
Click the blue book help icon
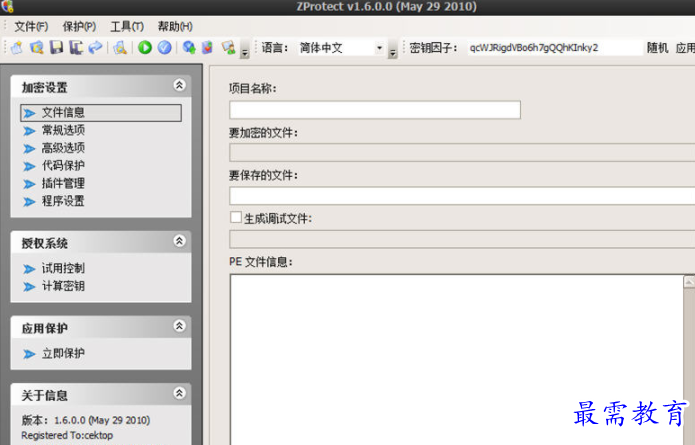click(207, 47)
